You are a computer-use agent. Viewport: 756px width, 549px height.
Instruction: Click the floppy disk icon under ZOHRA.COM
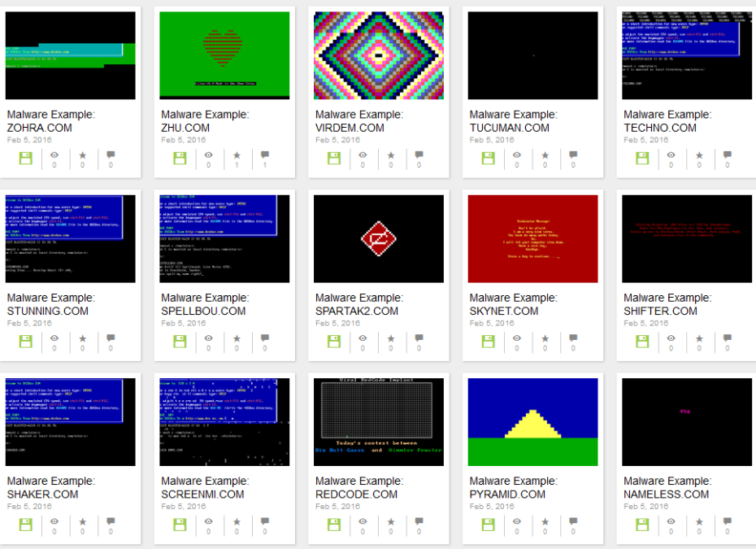click(25, 157)
